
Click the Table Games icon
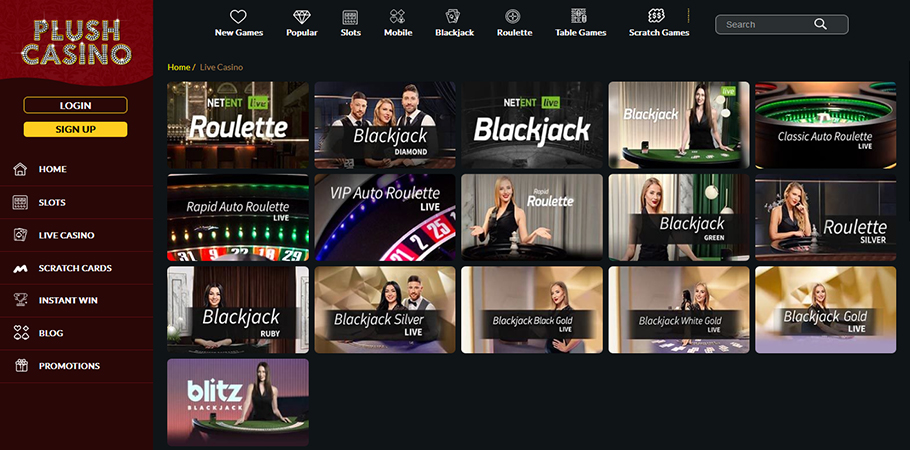(x=579, y=16)
